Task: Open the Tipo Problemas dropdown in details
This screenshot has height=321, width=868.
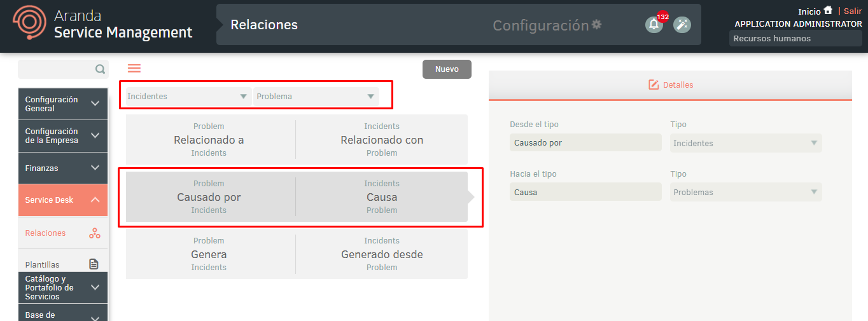Action: (746, 192)
